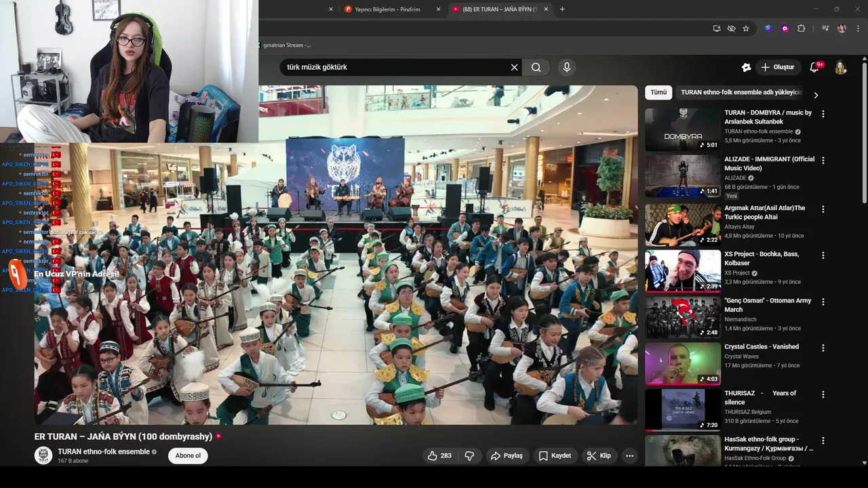Screen dimensions: 868x488
Task: Close the first browser tab
Action: coord(331,9)
